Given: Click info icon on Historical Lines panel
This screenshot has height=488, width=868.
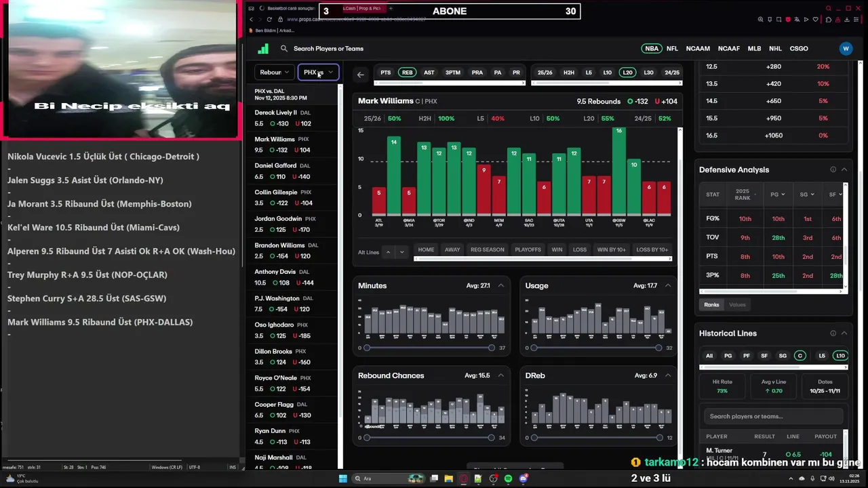Looking at the screenshot, I should pyautogui.click(x=833, y=333).
